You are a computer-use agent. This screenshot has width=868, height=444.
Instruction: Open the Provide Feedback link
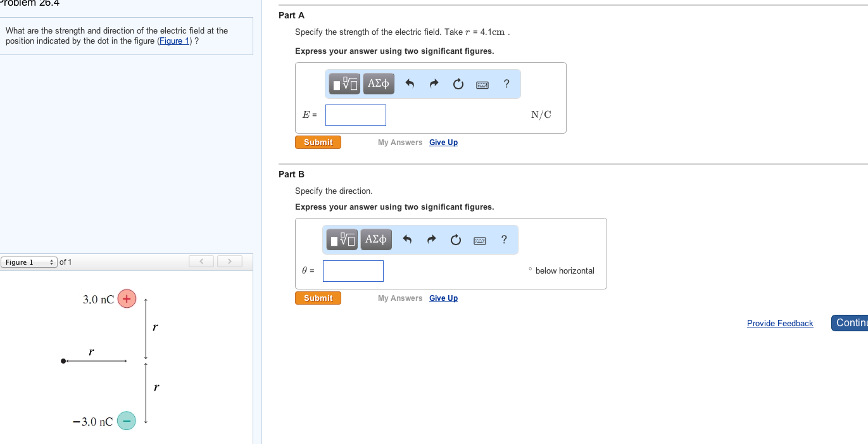coord(780,324)
